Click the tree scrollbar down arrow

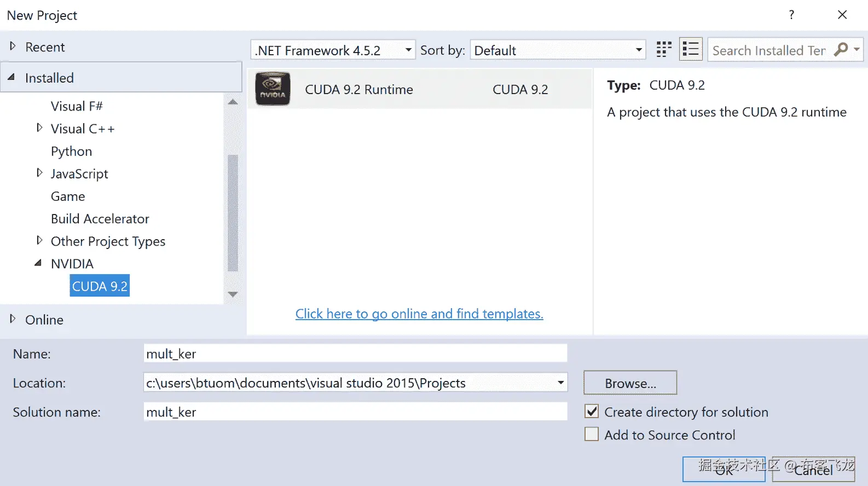click(233, 294)
